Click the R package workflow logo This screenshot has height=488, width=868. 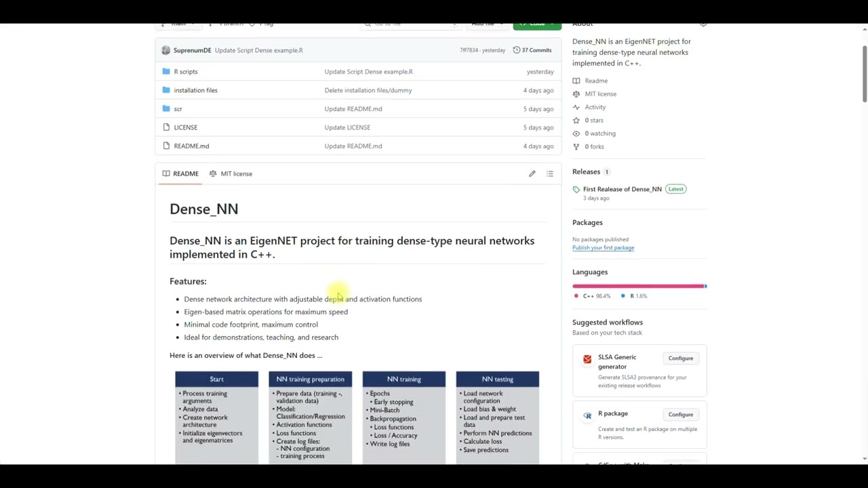coord(587,415)
